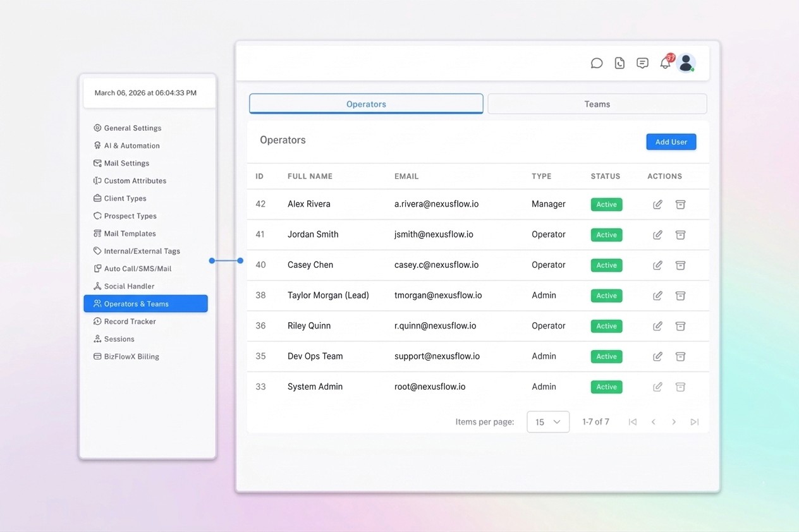Open the chat bubble icon in header
The image size is (799, 532).
[x=597, y=63]
